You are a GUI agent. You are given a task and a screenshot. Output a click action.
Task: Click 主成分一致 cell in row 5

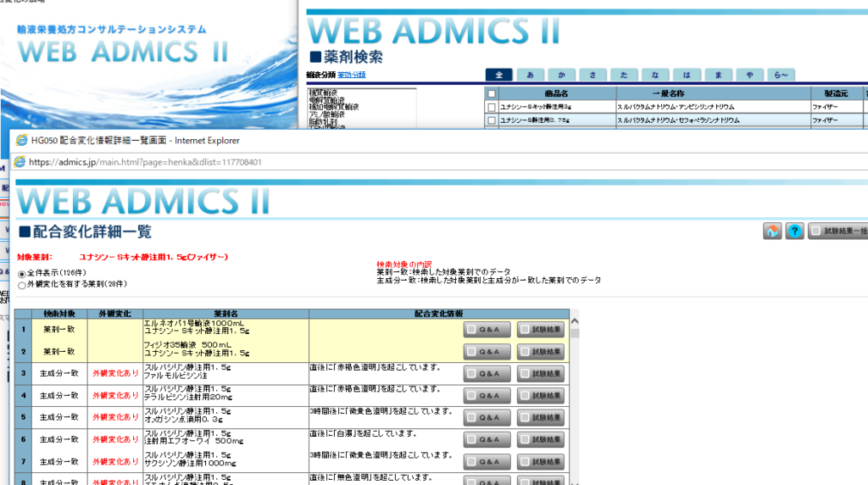coord(59,417)
